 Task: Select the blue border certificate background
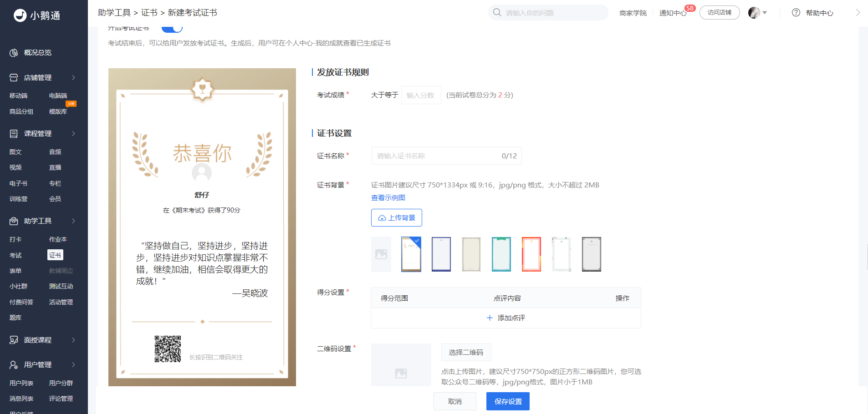(x=441, y=254)
